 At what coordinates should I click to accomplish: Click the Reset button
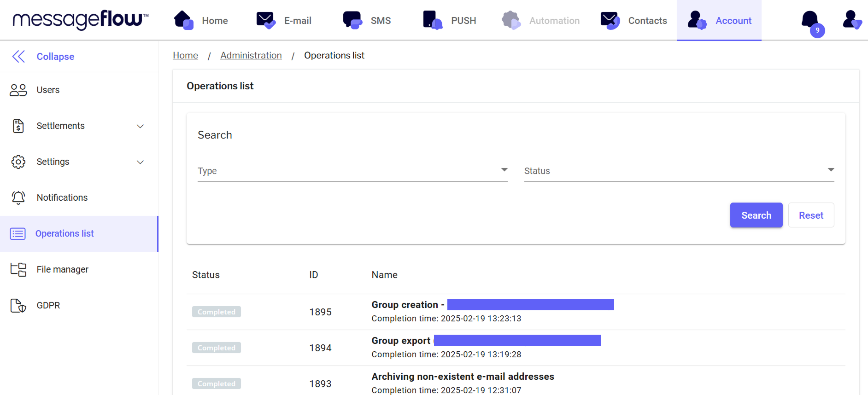point(810,215)
